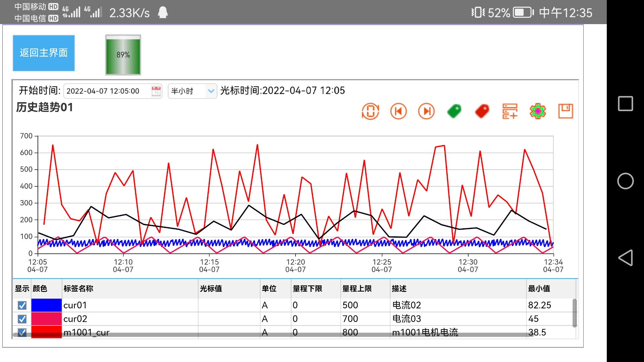Click the pink cur02 color swatch

coord(46,319)
